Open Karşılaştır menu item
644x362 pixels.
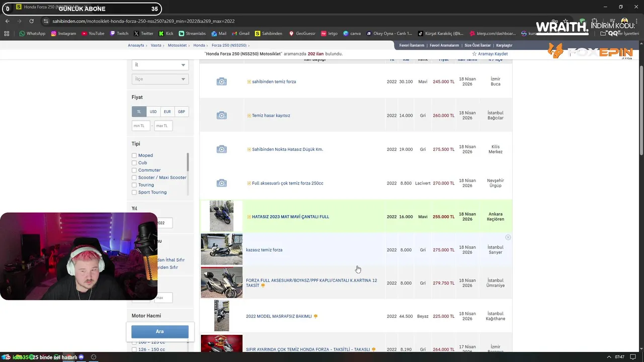pos(504,45)
